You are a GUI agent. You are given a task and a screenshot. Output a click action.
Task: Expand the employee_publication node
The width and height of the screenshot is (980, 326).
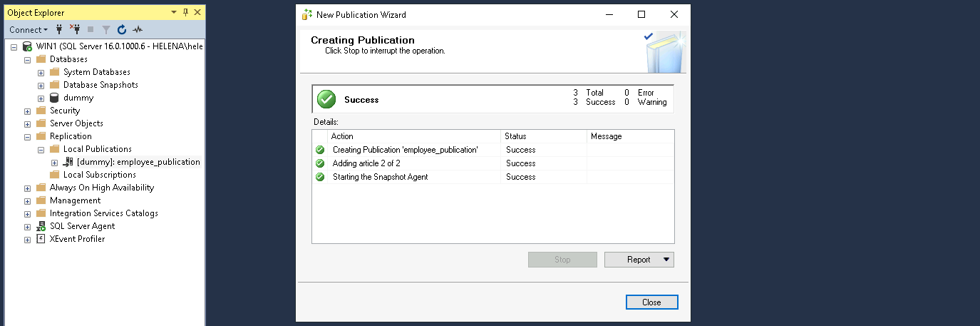[54, 162]
